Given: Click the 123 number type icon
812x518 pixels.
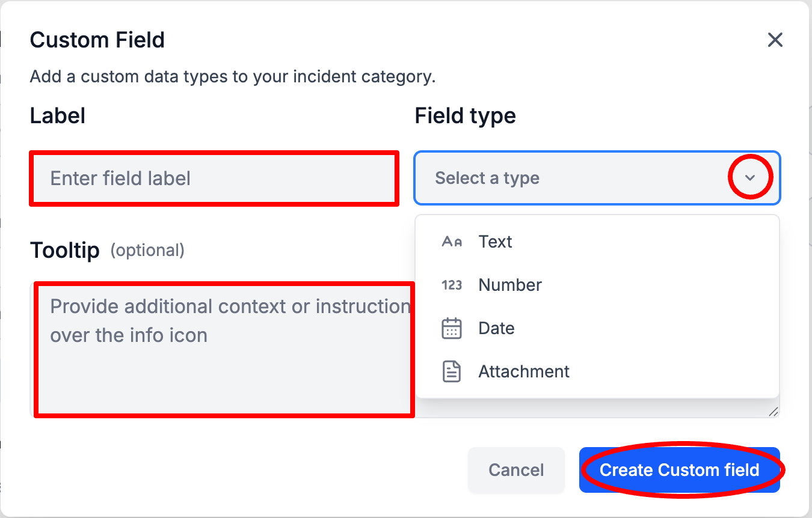Looking at the screenshot, I should (451, 285).
